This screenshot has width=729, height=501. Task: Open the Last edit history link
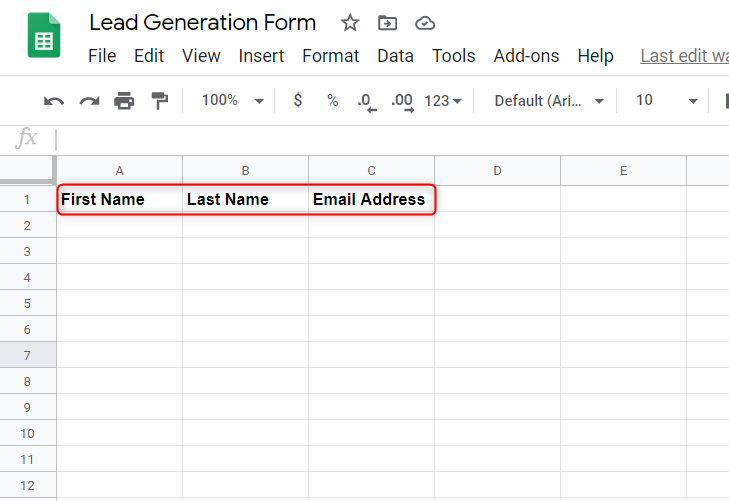684,56
